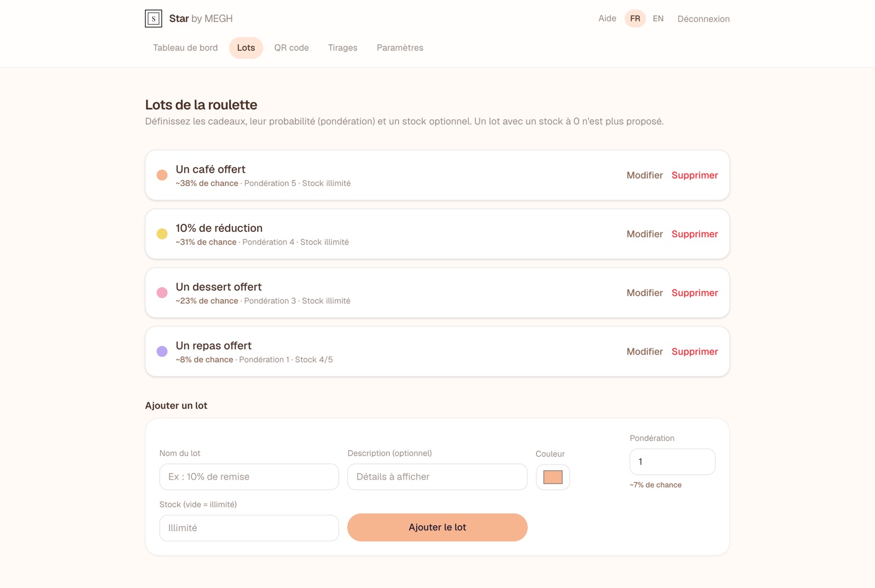The height and width of the screenshot is (588, 875).
Task: Click the ~7% de chance hint
Action: [656, 485]
